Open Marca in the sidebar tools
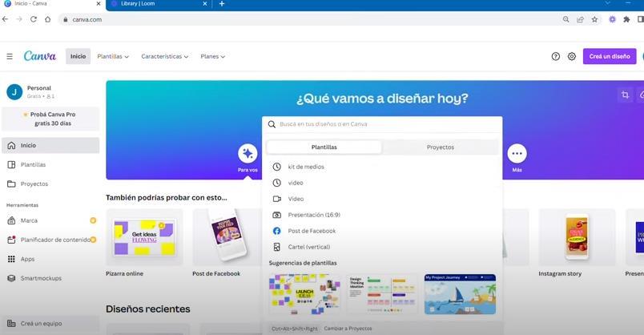This screenshot has height=335, width=644. tap(50, 220)
